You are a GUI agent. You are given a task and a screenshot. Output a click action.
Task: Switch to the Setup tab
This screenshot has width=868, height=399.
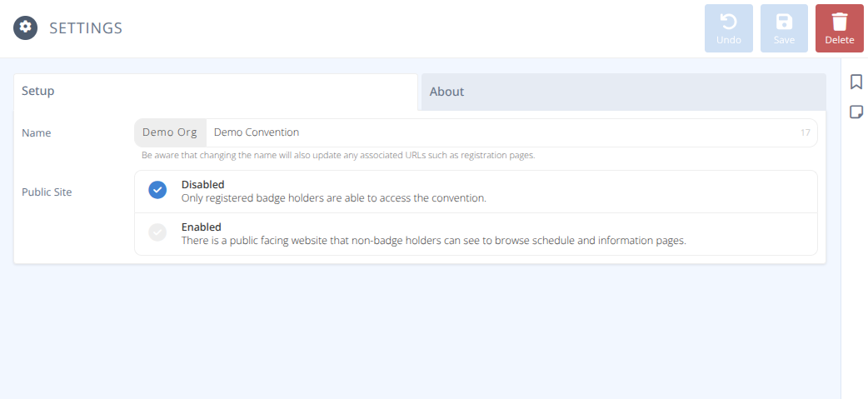(216, 92)
